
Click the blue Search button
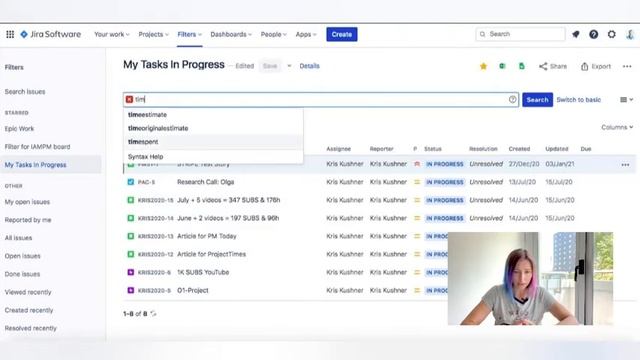point(537,100)
